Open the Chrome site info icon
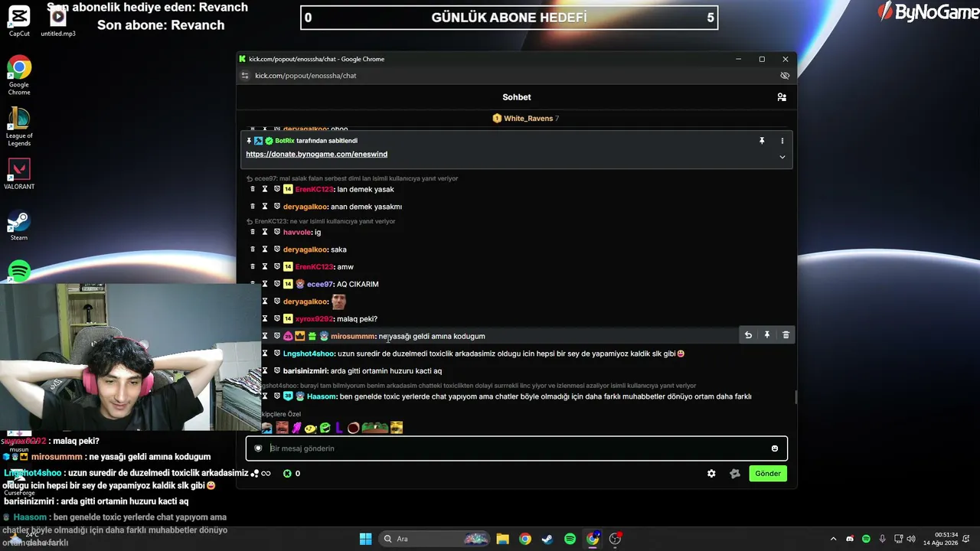 [x=245, y=76]
